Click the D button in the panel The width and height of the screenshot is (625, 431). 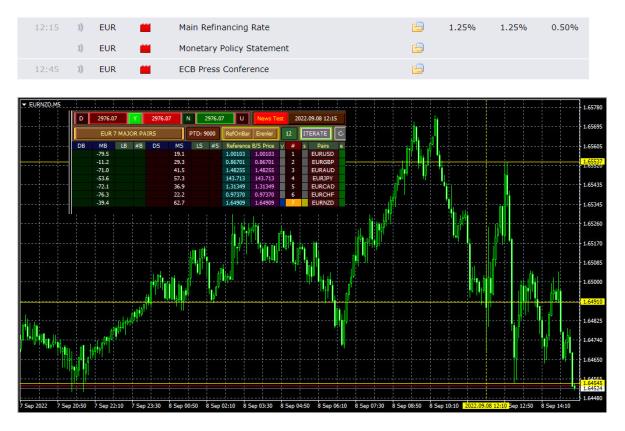(81, 118)
